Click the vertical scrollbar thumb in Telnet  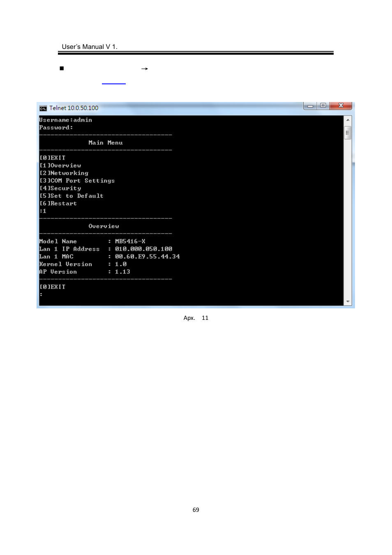(x=348, y=133)
